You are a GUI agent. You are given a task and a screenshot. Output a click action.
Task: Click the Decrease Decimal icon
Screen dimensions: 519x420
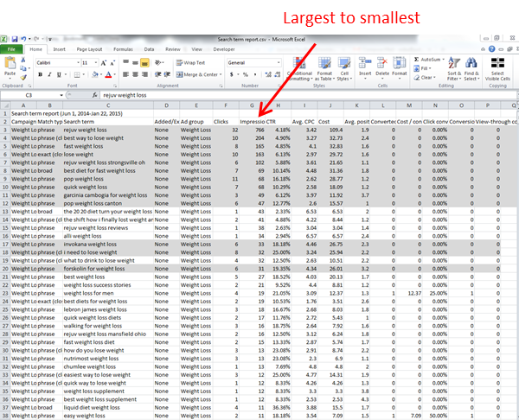[278, 74]
